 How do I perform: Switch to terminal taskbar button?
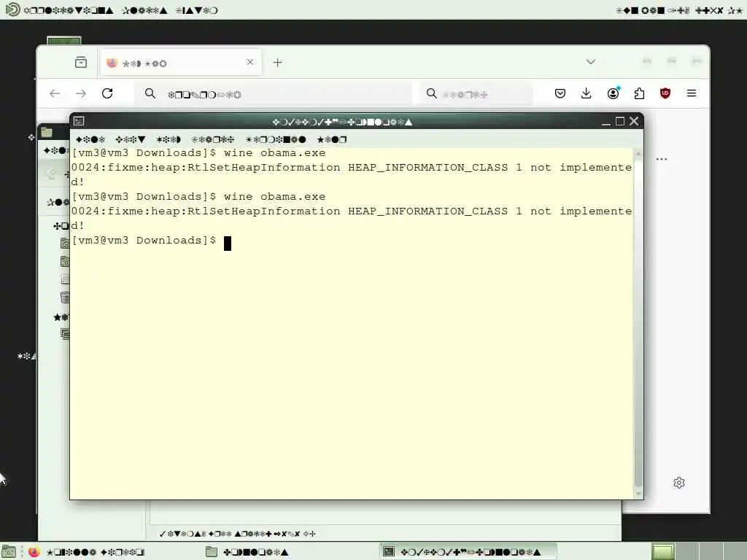[x=468, y=552]
